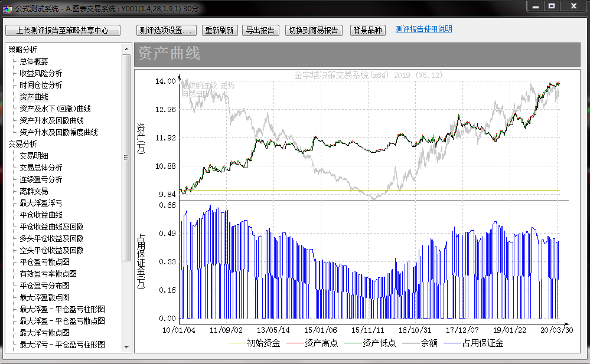
Task: Open 收益风险分析 report
Action: coord(41,73)
